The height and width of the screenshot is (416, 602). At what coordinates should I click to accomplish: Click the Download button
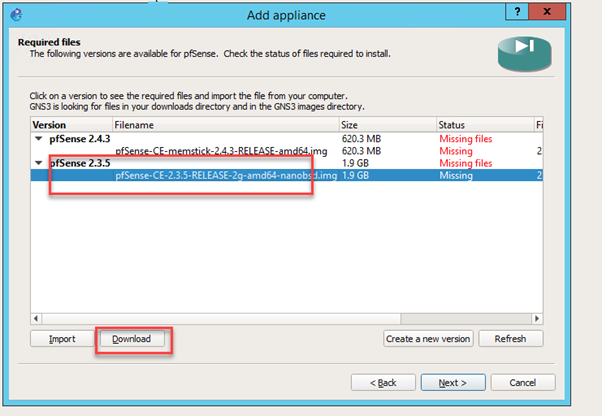click(x=132, y=339)
